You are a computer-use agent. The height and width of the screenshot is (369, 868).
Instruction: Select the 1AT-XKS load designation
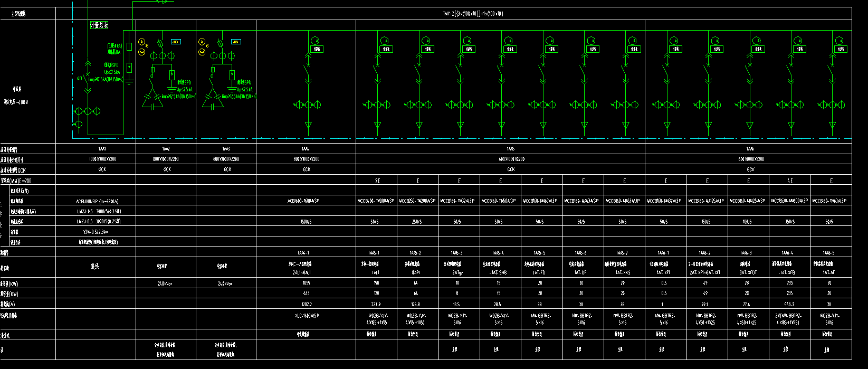(623, 272)
